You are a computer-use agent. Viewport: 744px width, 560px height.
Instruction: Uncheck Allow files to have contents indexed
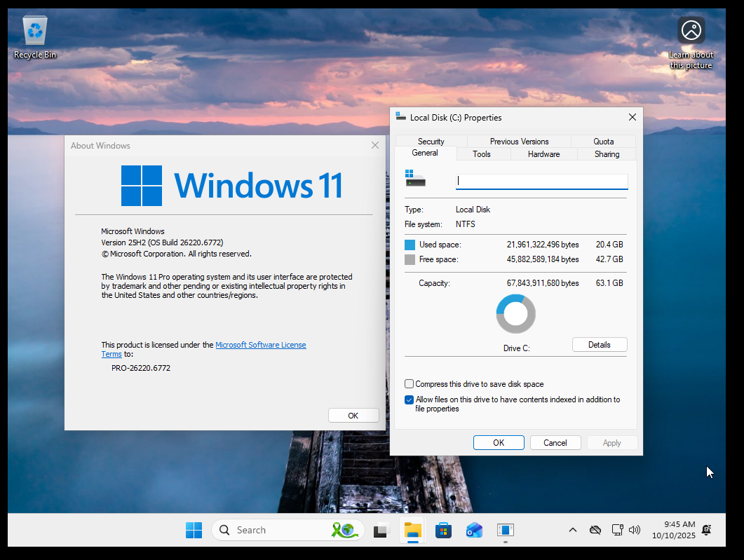click(x=409, y=399)
